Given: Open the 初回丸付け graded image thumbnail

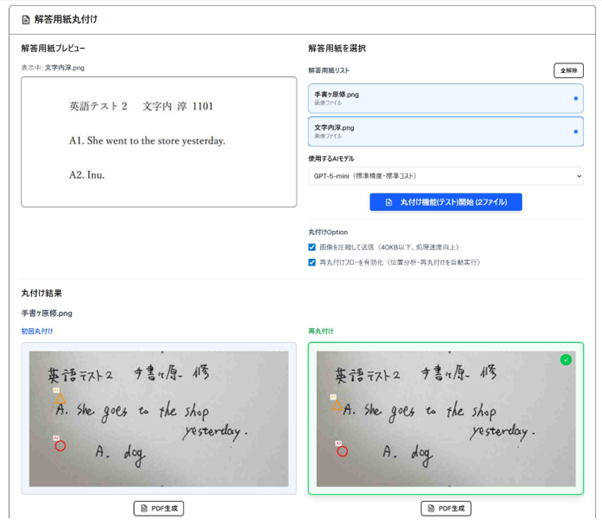Looking at the screenshot, I should 158,418.
